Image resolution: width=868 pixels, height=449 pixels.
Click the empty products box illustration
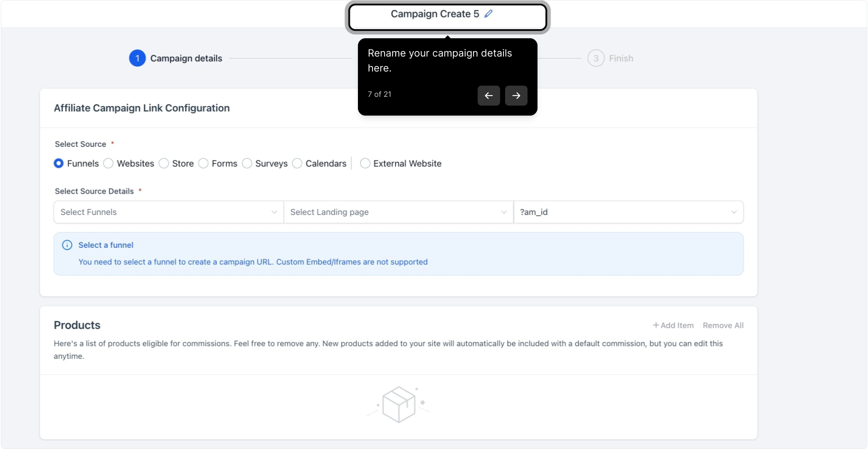click(x=398, y=405)
